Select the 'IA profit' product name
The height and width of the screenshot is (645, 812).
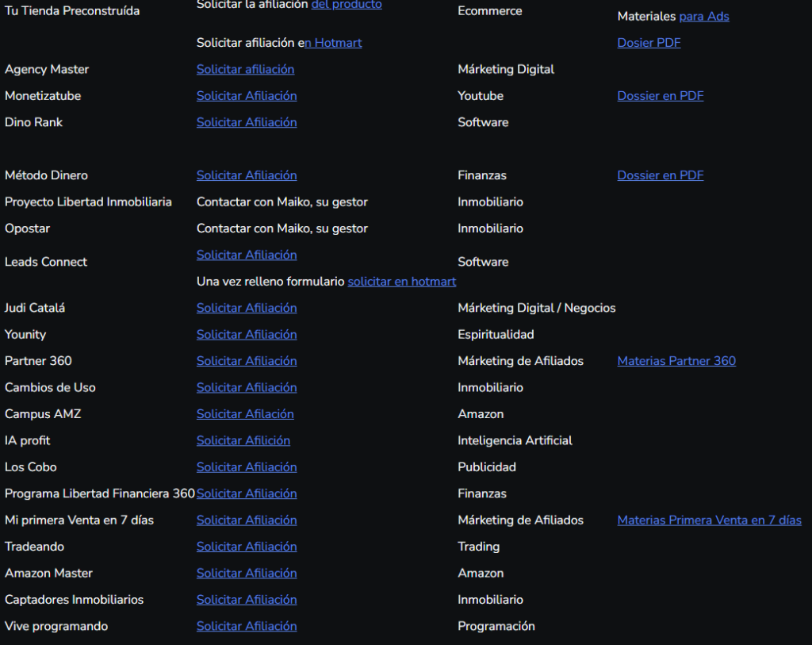27,441
